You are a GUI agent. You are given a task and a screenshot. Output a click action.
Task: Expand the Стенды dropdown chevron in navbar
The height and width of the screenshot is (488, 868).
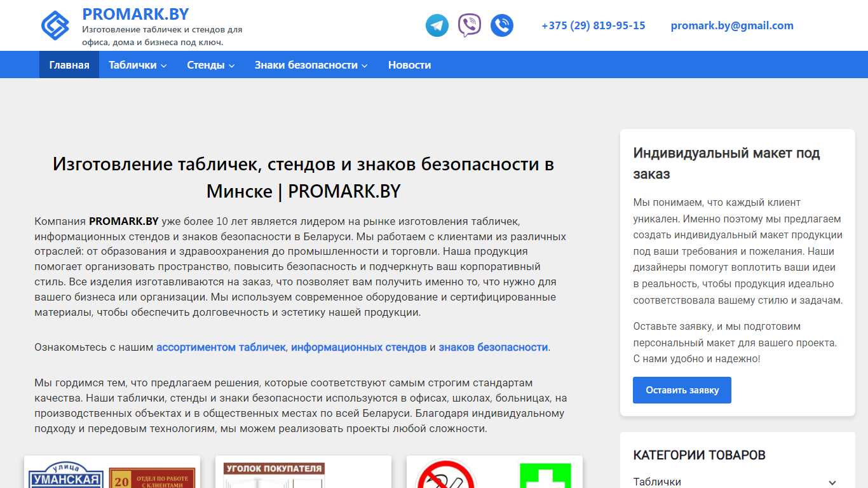click(232, 65)
